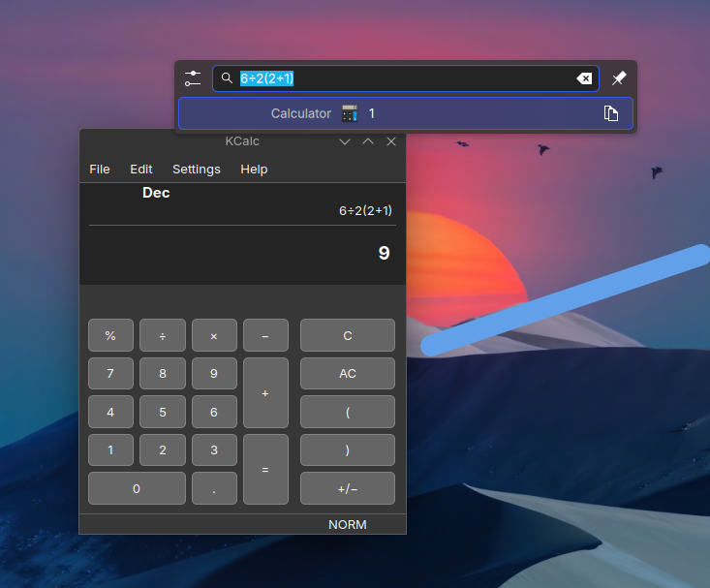Open the Settings menu in KCalc
This screenshot has height=588, width=710.
[197, 169]
